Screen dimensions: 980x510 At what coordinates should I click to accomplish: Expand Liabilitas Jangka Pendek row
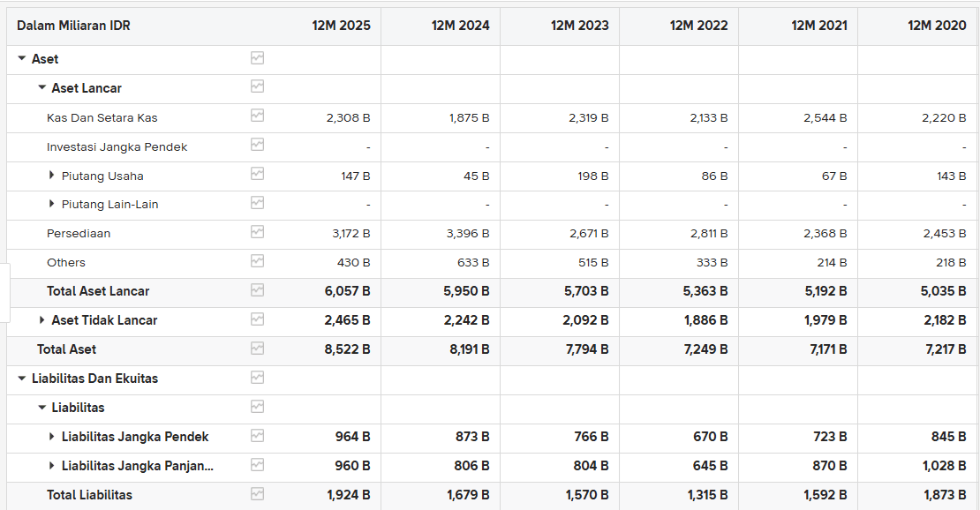52,436
